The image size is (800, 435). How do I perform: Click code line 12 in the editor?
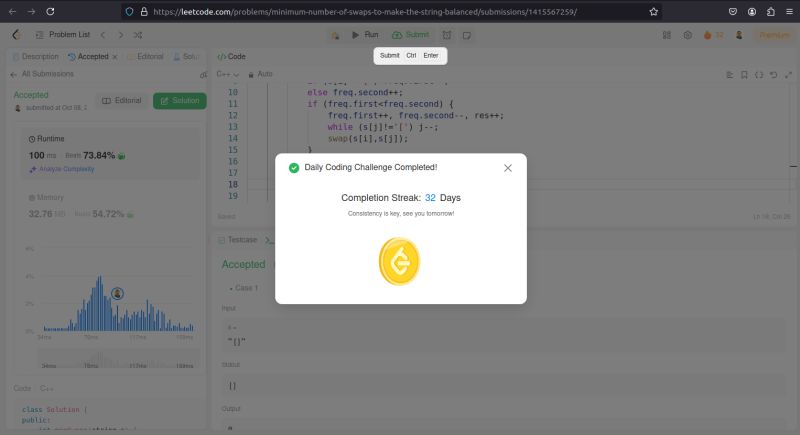pos(415,115)
